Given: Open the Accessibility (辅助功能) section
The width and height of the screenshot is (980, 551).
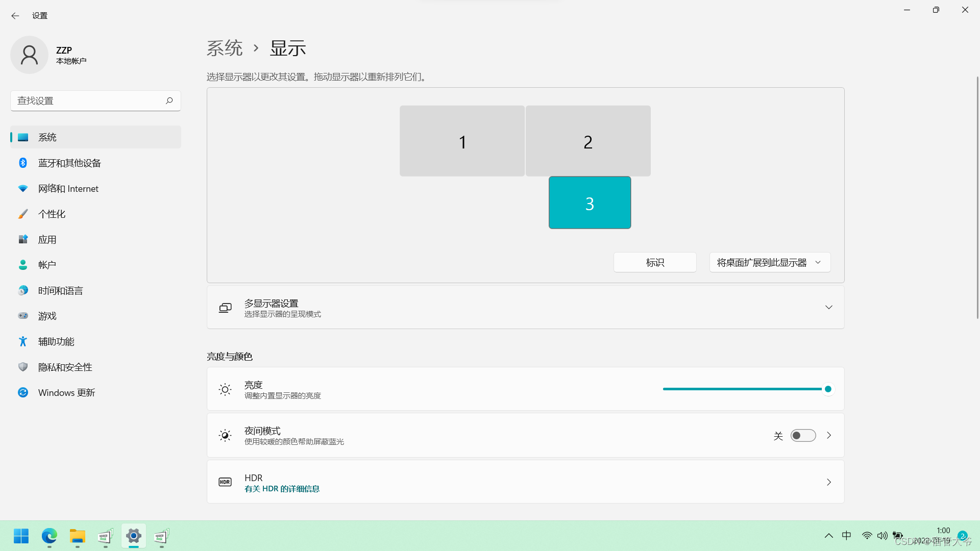Looking at the screenshot, I should point(56,341).
